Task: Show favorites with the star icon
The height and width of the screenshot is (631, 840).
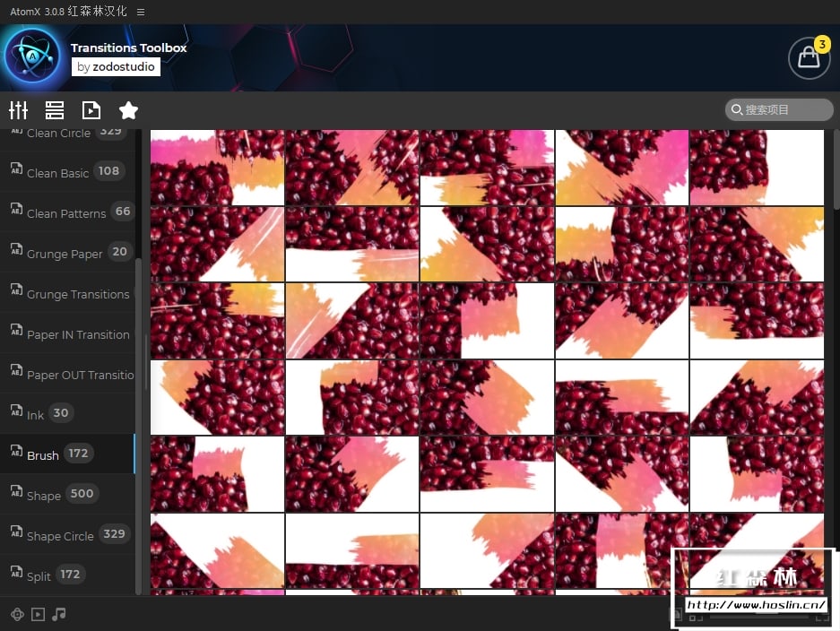Action: pos(128,110)
